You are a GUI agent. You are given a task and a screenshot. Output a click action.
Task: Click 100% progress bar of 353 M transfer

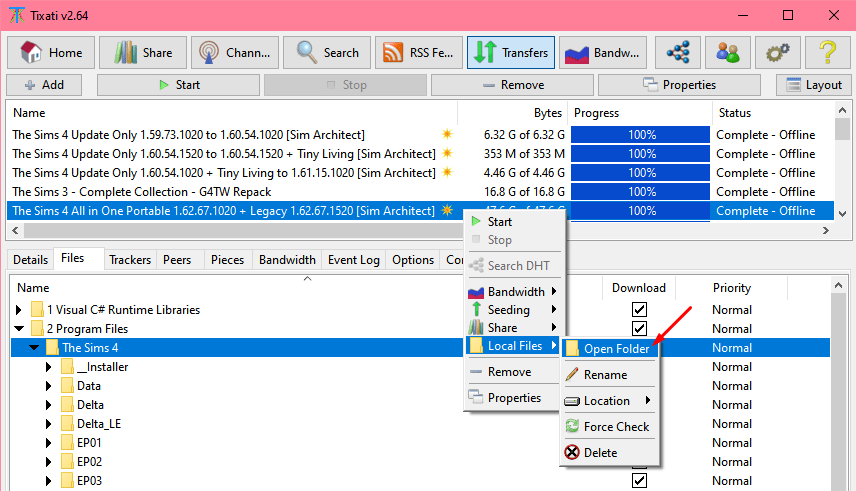click(x=640, y=154)
